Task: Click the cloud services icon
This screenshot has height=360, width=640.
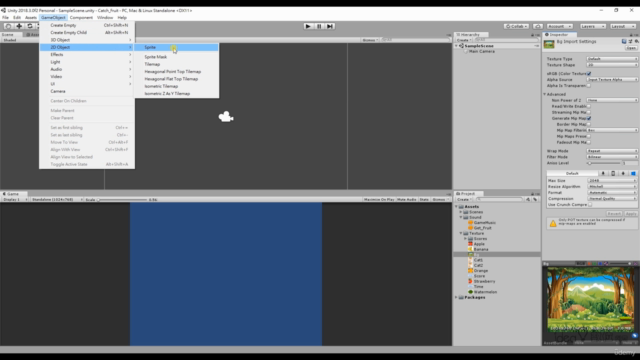Action: pyautogui.click(x=538, y=26)
